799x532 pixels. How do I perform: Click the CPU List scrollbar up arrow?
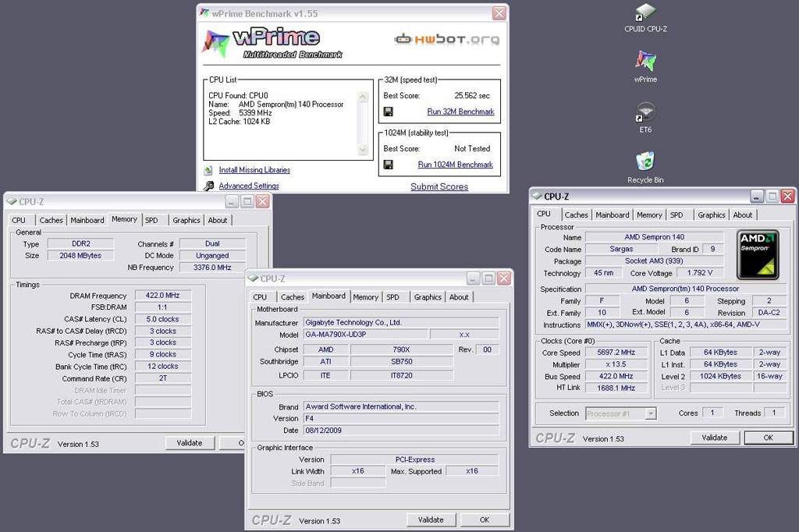pos(363,97)
